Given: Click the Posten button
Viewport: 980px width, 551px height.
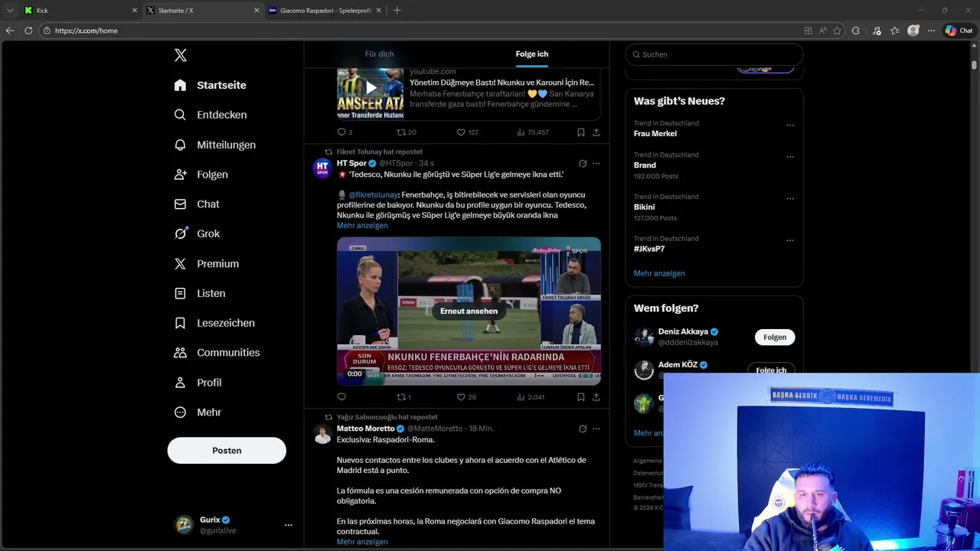Looking at the screenshot, I should click(x=227, y=451).
